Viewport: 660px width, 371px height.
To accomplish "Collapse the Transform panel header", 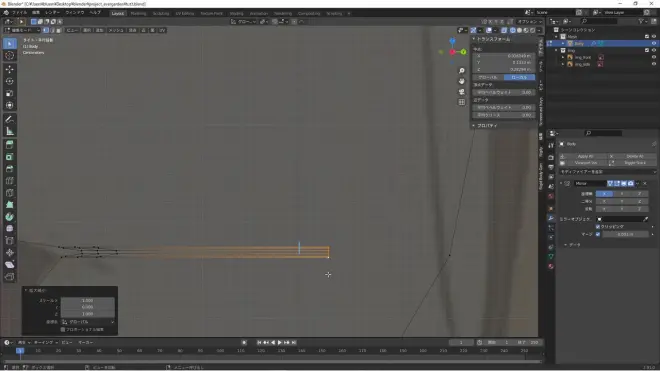I will click(x=490, y=39).
